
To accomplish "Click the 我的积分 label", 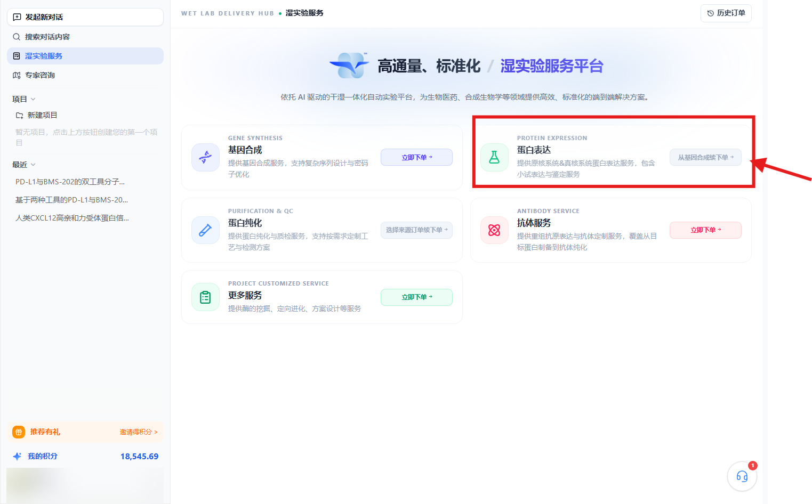I will [43, 457].
